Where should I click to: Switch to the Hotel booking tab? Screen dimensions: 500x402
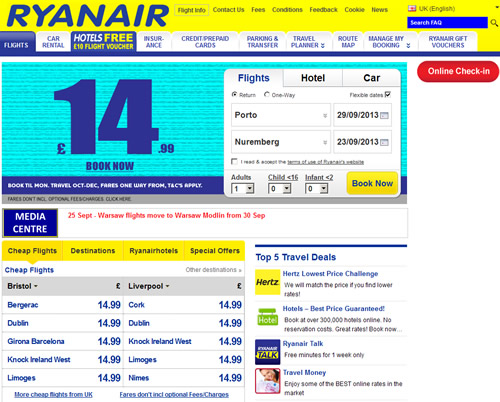(313, 78)
